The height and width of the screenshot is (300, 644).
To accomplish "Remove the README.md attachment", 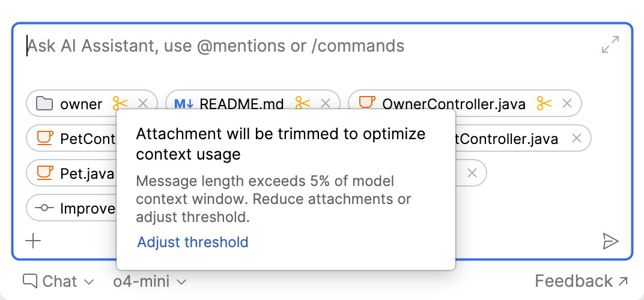I will [325, 103].
